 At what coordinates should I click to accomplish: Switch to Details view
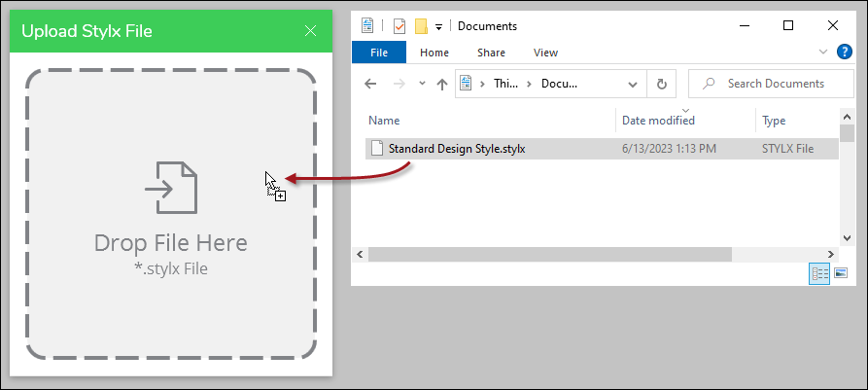click(819, 273)
